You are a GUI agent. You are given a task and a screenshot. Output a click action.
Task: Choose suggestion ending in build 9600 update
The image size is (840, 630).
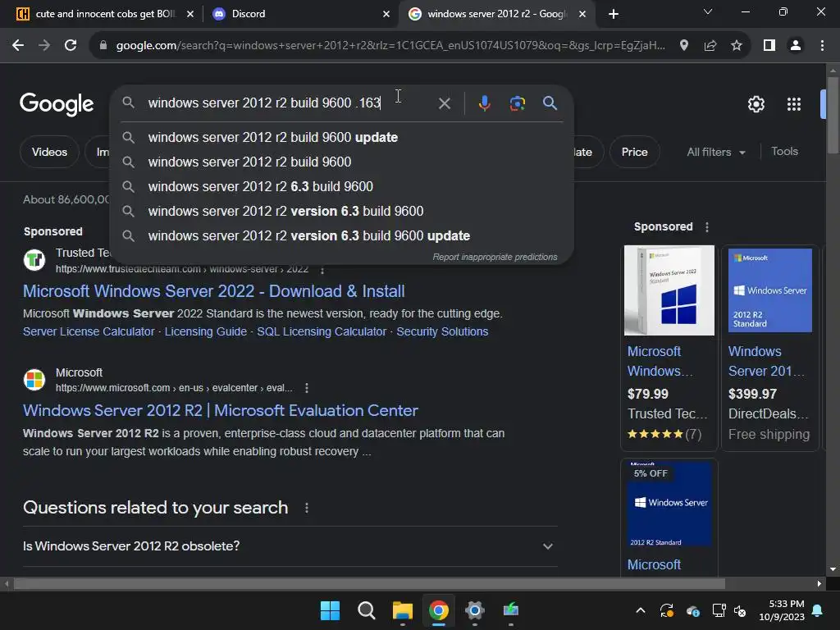coord(341,138)
